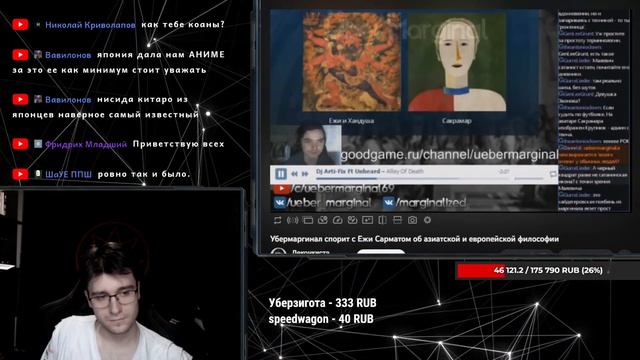Click the 'speedwagon - 40 RUB' donation line
This screenshot has height=360, width=640.
point(321,319)
